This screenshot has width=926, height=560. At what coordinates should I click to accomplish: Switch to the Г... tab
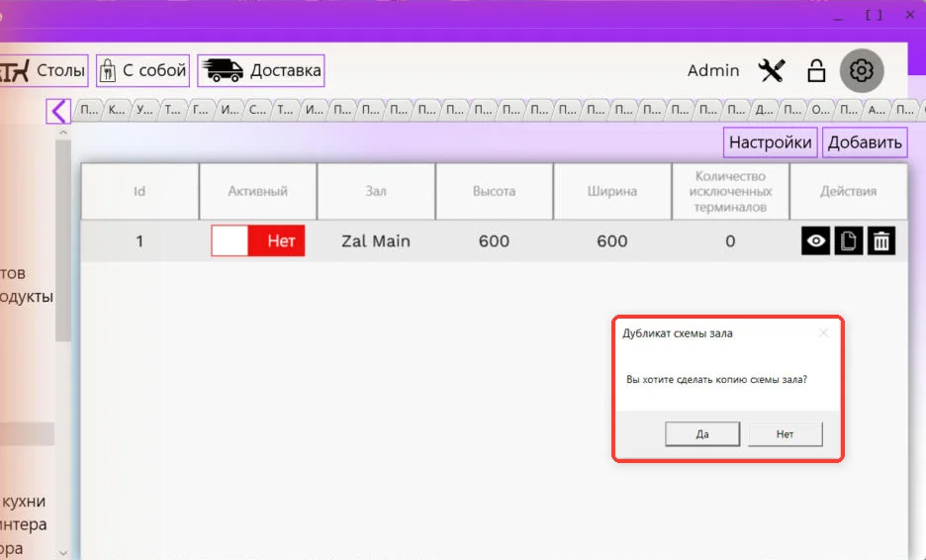click(x=201, y=110)
